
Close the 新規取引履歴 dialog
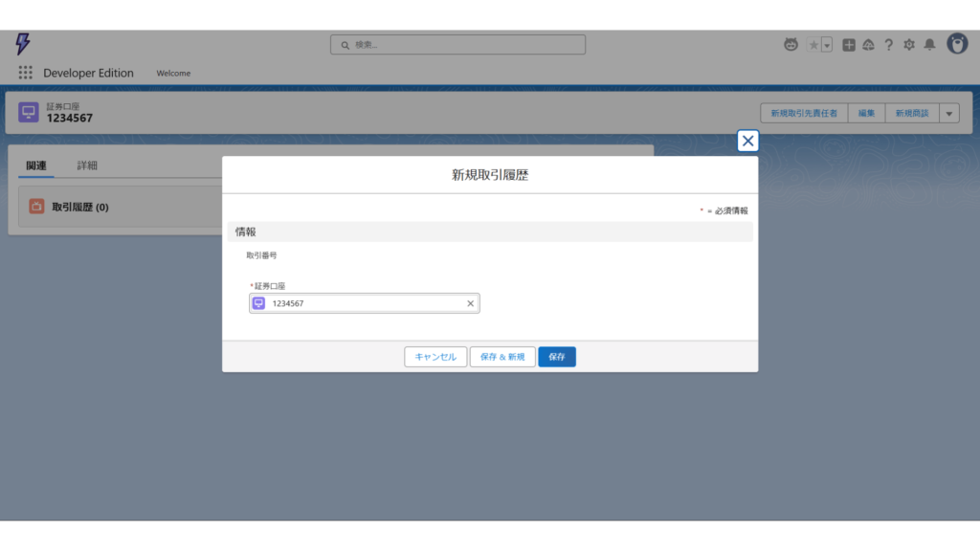747,141
